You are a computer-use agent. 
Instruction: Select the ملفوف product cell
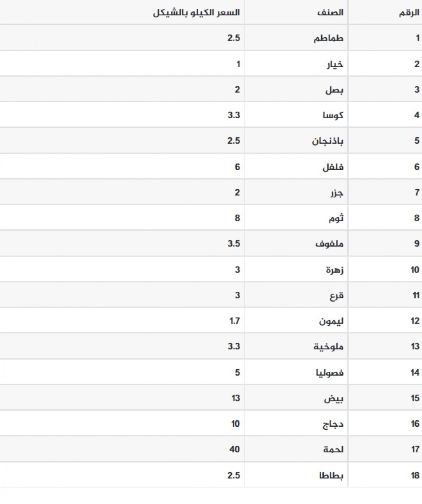click(x=330, y=244)
